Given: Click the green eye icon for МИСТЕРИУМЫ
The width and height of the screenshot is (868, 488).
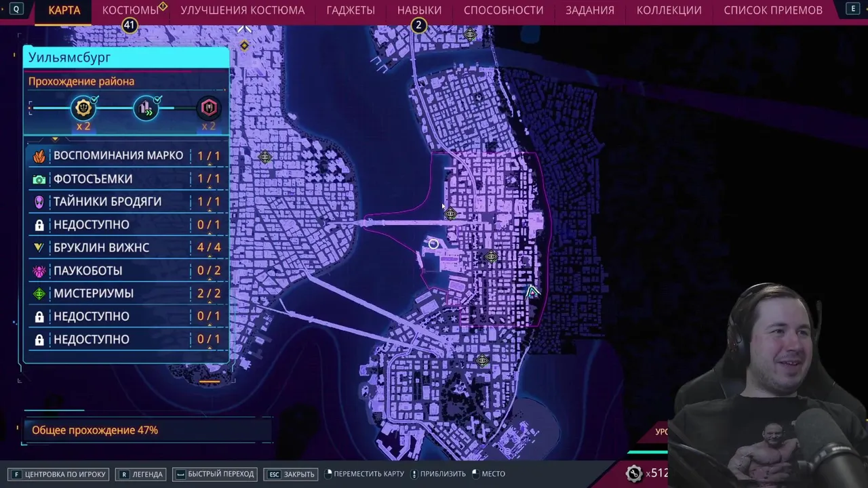Looking at the screenshot, I should [x=39, y=294].
